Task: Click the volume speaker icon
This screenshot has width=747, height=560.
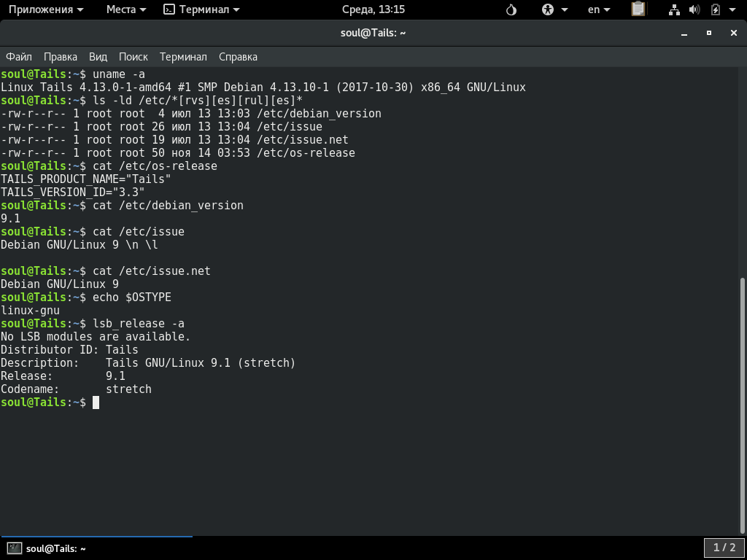Action: (x=694, y=9)
